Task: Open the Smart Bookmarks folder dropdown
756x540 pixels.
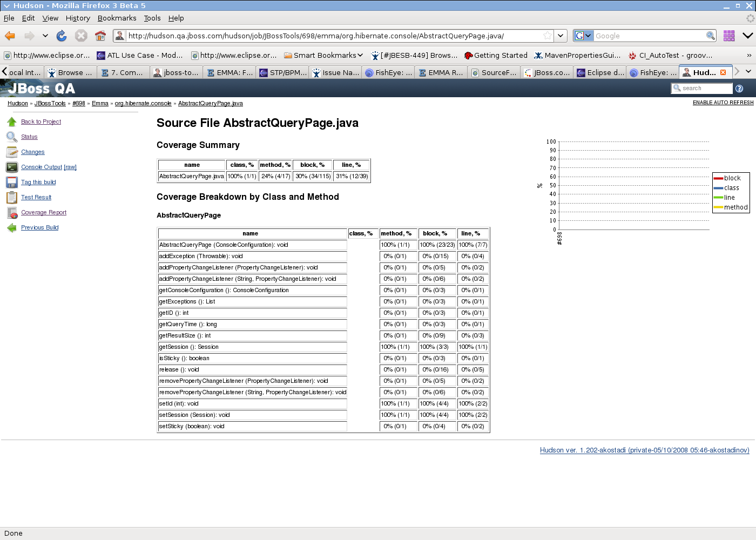Action: coord(324,55)
